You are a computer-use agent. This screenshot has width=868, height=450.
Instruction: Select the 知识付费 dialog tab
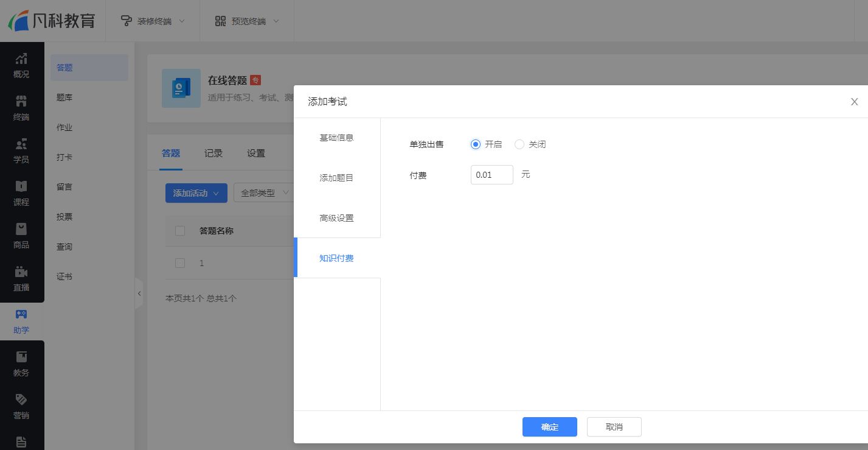(337, 258)
